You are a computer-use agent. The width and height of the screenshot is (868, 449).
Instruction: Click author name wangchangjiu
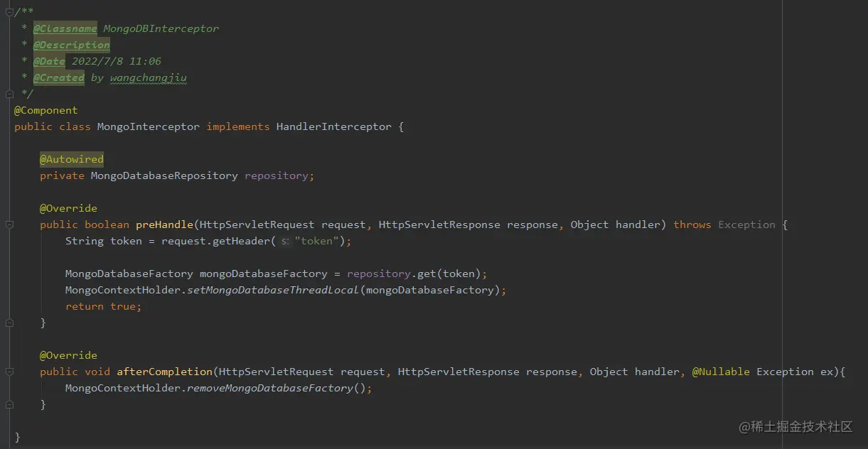(x=149, y=77)
